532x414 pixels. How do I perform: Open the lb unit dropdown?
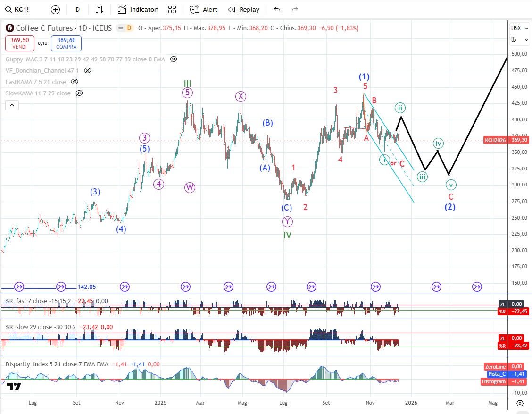[x=513, y=40]
